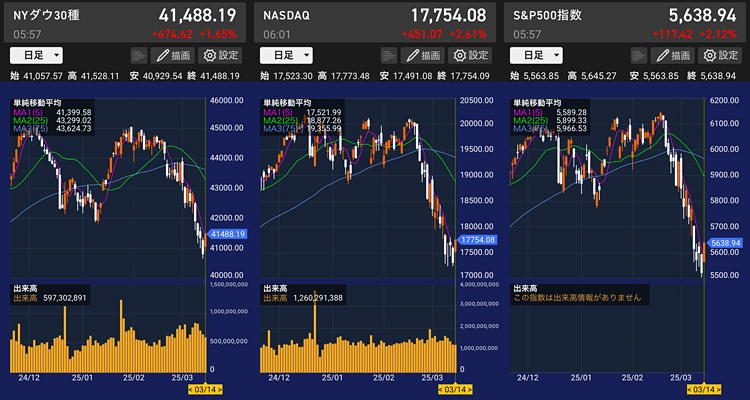The height and width of the screenshot is (400, 750).
Task: Click the 03/14 date marker under S&P500指数 chart
Action: [705, 389]
